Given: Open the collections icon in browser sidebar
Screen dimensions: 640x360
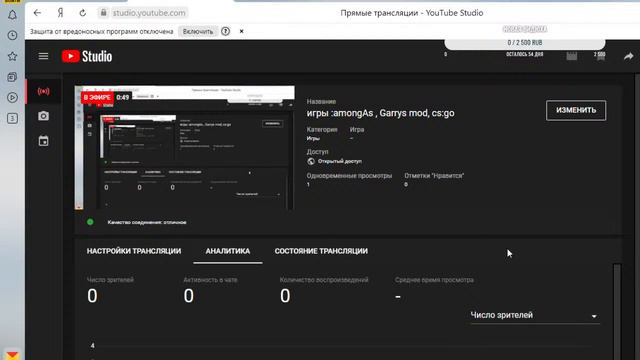Looking at the screenshot, I should tap(12, 77).
